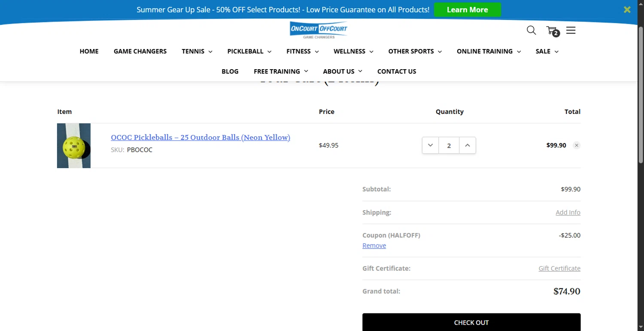Expand the TENNIS dropdown menu
Image resolution: width=644 pixels, height=331 pixels.
pos(197,51)
